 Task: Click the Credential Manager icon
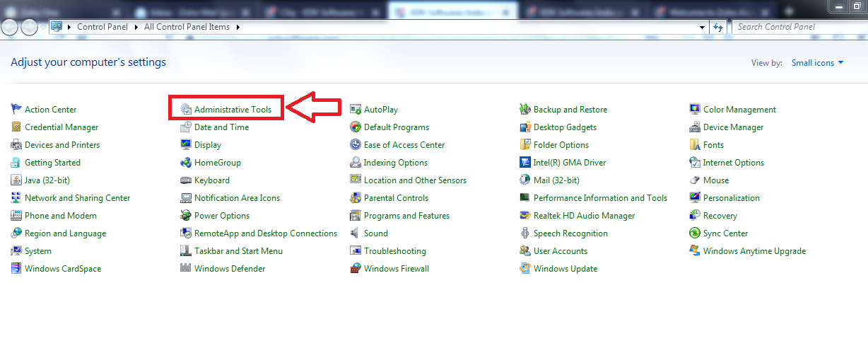(x=17, y=127)
